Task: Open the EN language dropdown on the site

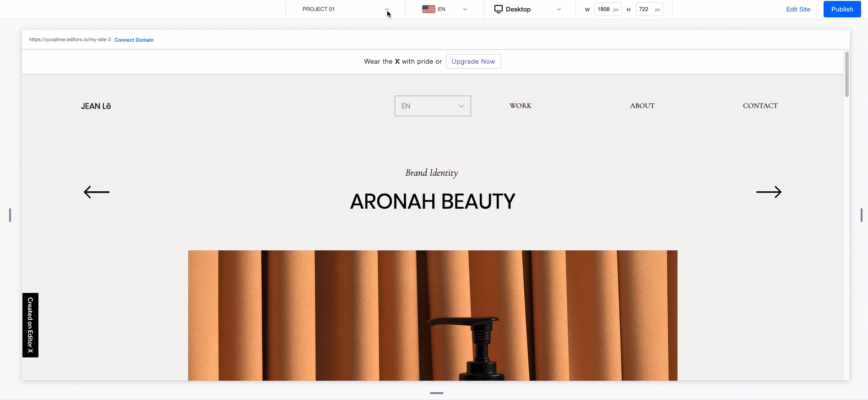Action: coord(433,106)
